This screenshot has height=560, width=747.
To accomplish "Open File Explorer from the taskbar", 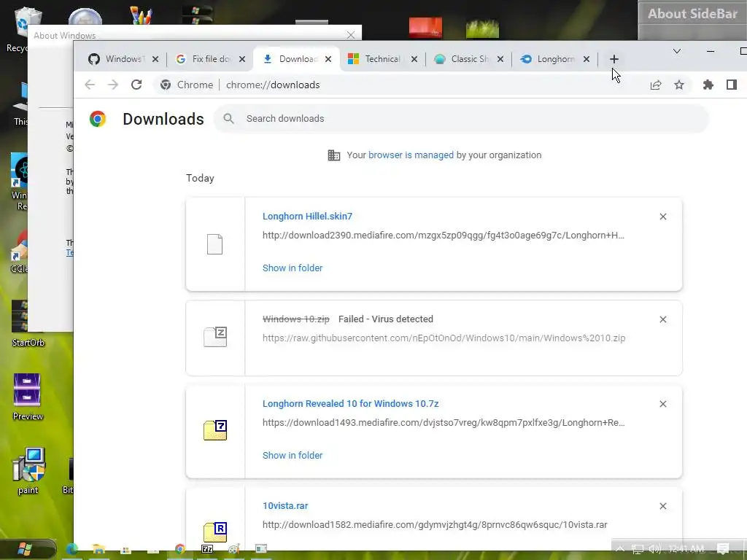I will (98, 550).
